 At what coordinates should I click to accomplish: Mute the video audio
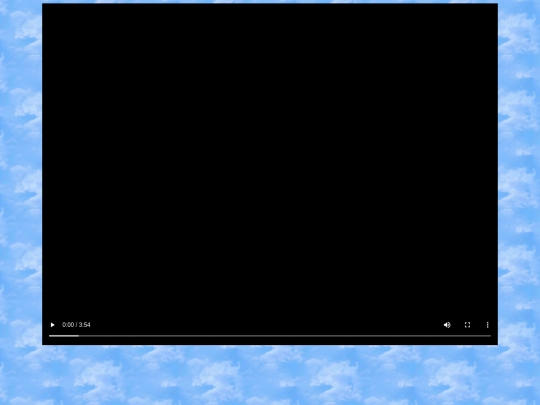pos(447,325)
